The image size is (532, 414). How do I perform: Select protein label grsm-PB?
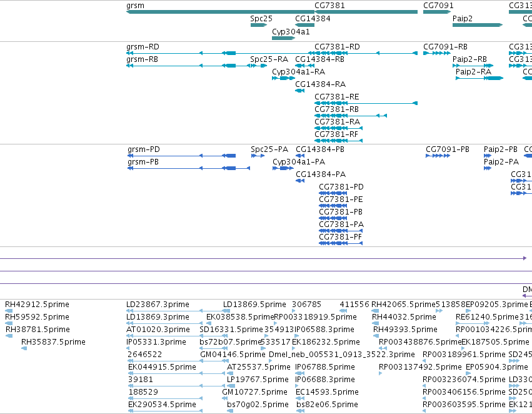point(143,162)
